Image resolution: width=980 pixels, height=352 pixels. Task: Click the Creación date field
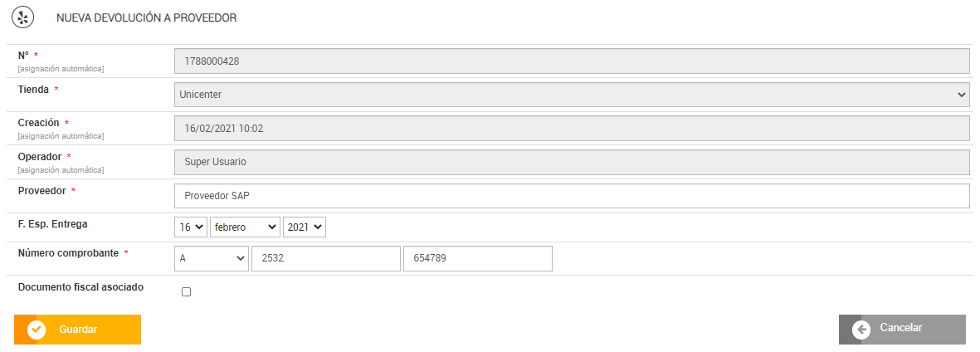coord(572,129)
